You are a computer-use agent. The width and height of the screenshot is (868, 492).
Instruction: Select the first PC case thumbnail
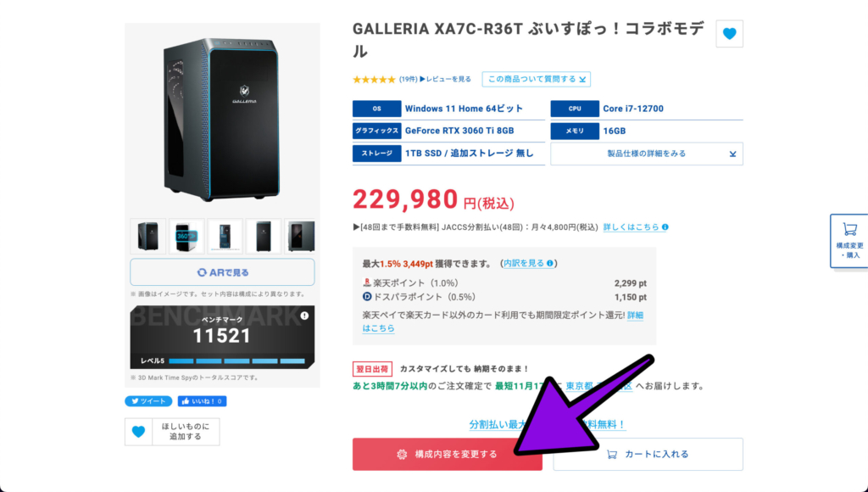(147, 236)
